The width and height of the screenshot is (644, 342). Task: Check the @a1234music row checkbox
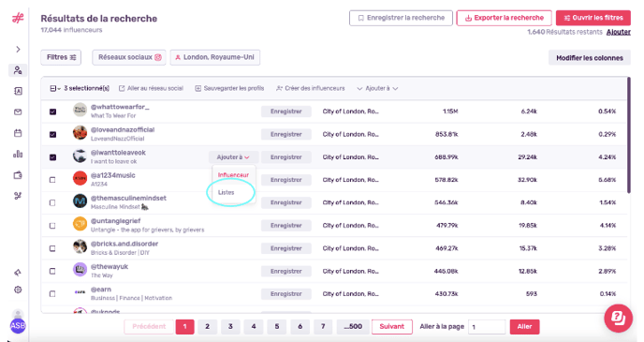[x=52, y=180]
